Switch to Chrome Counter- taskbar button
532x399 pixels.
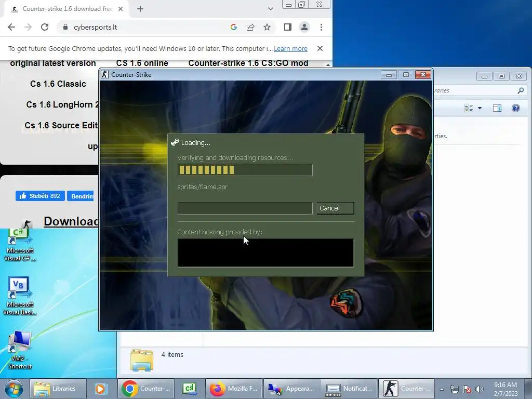click(x=146, y=389)
